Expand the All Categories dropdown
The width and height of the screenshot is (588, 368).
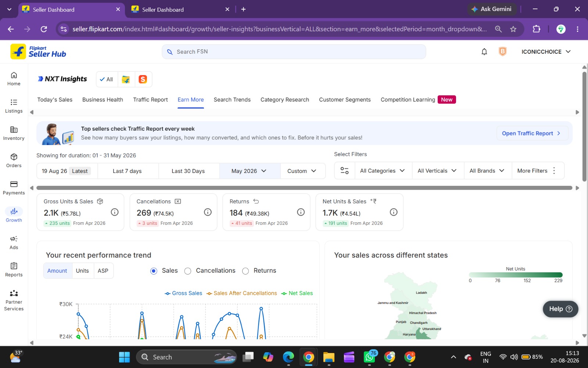pos(383,171)
